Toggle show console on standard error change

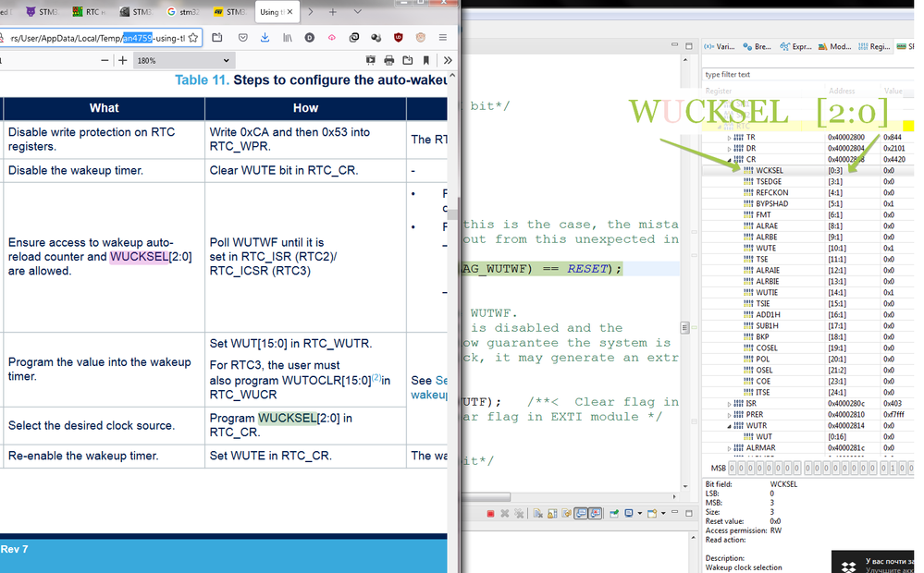pos(595,514)
